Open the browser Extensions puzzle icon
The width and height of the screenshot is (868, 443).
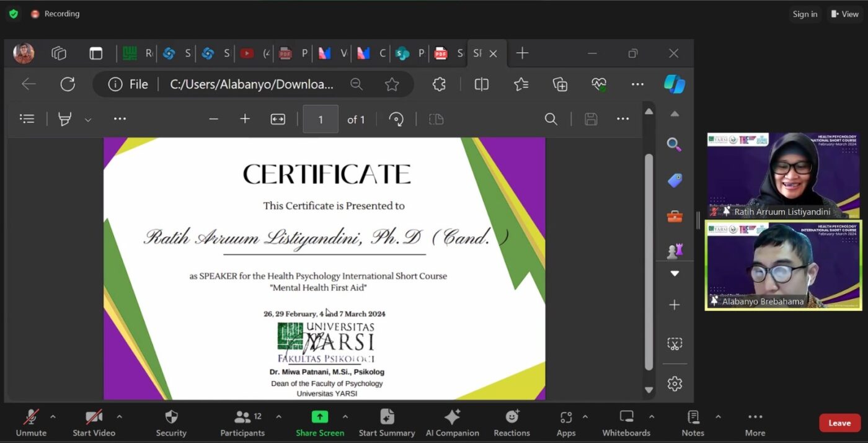[x=439, y=84]
